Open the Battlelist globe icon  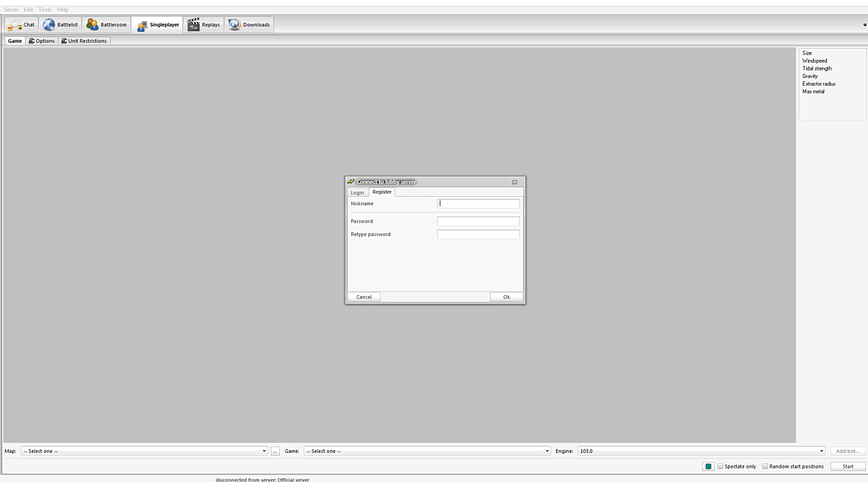[x=49, y=25]
